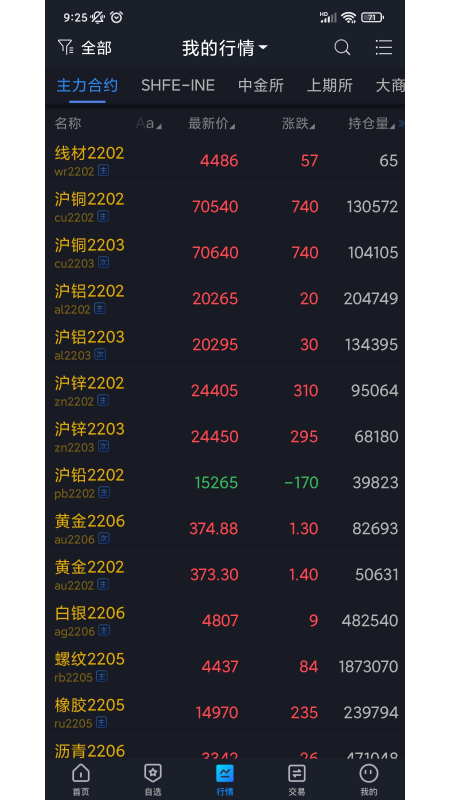Expand 我的行情 dropdown title

(224, 48)
